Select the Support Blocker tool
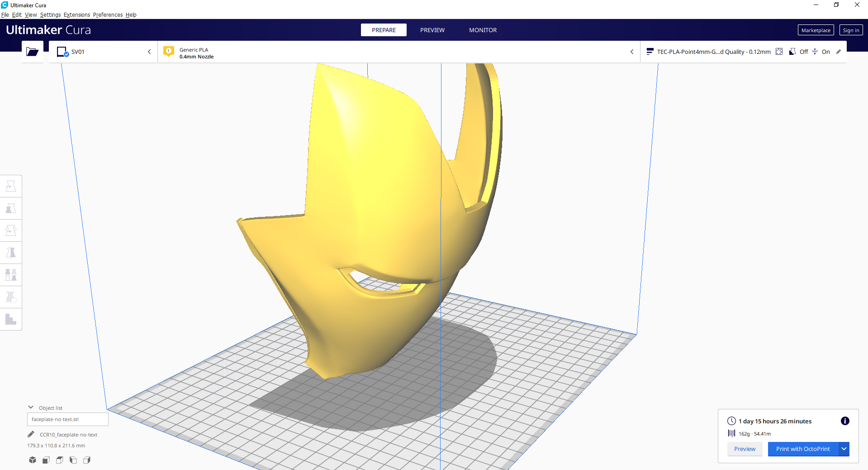This screenshot has height=470, width=868. [11, 297]
